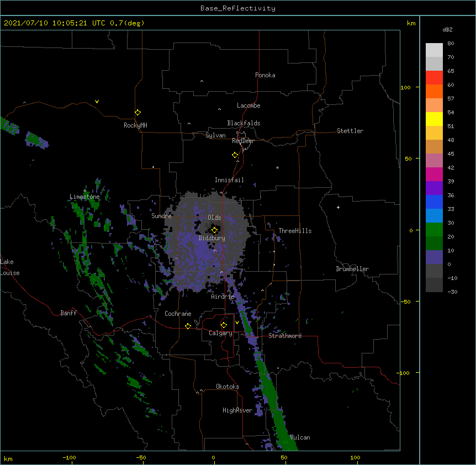Click the Okotoks label

tap(228, 387)
